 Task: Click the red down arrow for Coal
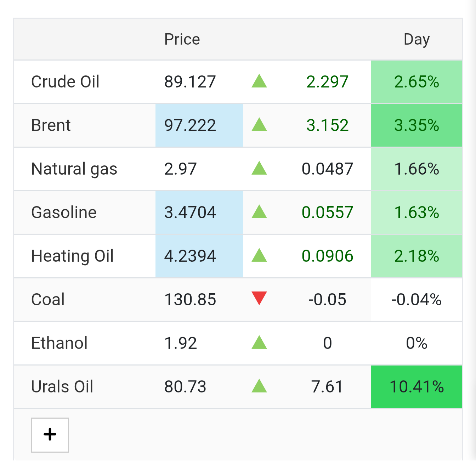point(259,298)
